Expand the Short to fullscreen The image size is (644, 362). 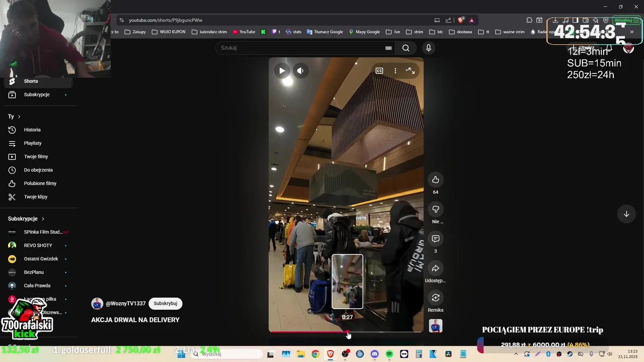[411, 71]
